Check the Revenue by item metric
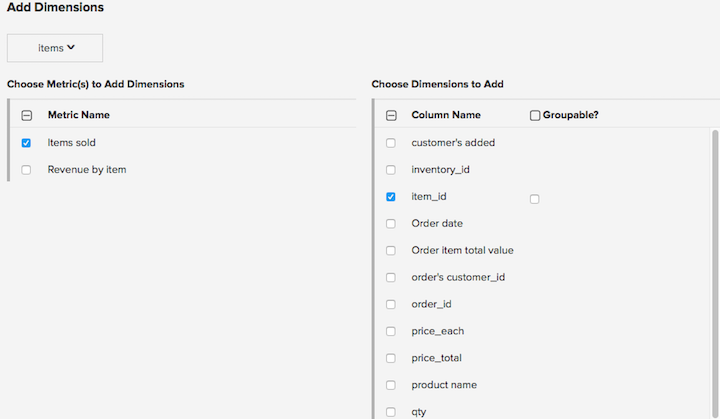The height and width of the screenshot is (419, 720). point(26,170)
